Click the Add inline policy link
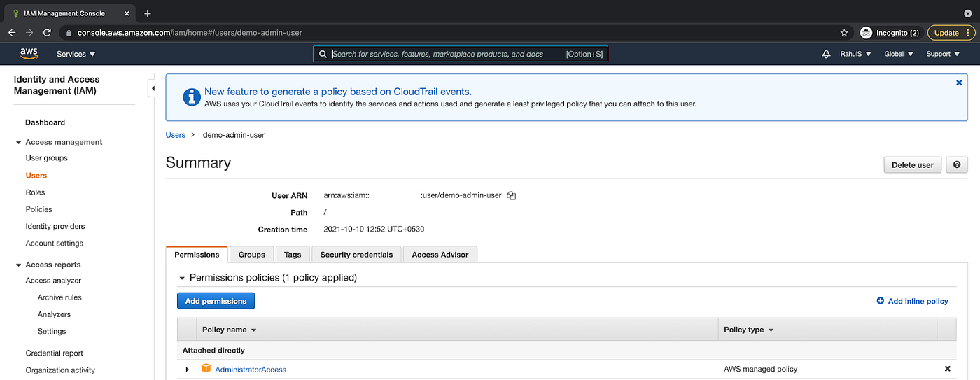 click(x=918, y=301)
